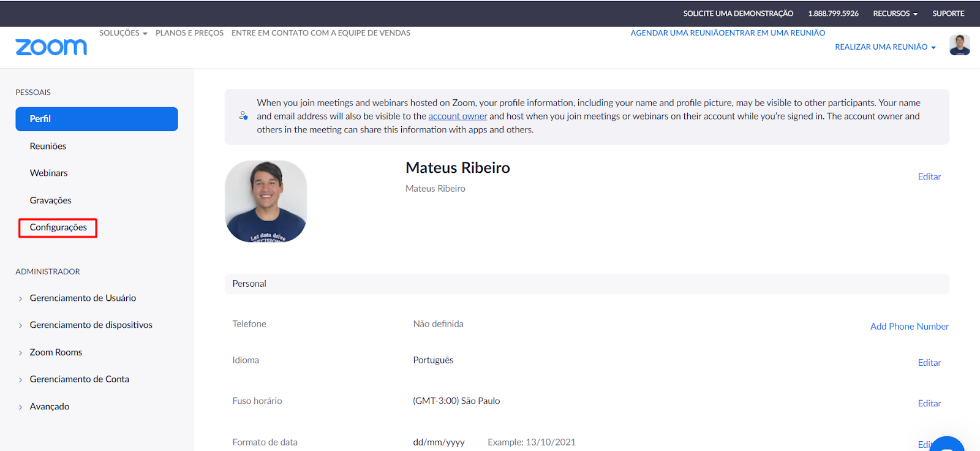
Task: Open Gravações in the sidebar
Action: 50,200
